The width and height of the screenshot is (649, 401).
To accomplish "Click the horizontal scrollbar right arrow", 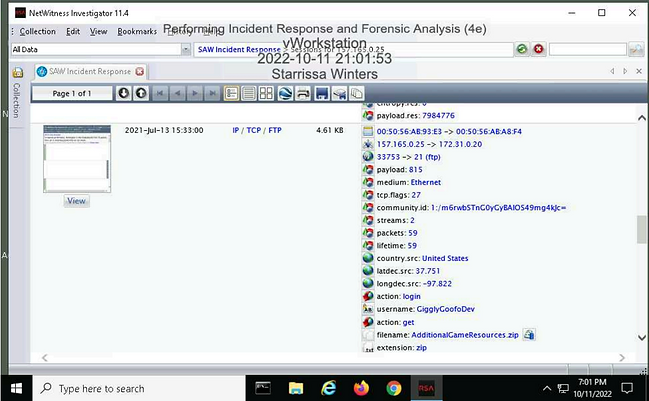I will (x=622, y=358).
